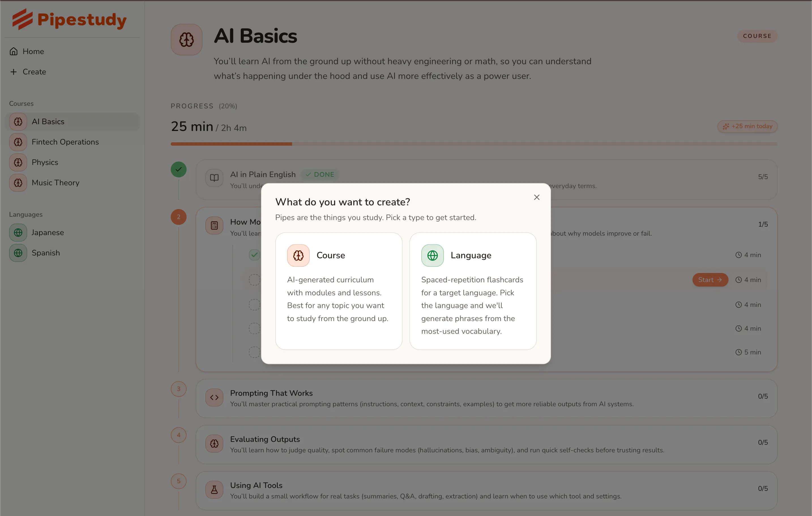The width and height of the screenshot is (812, 516).
Task: Expand the Prompting That Works module
Action: pos(486,398)
